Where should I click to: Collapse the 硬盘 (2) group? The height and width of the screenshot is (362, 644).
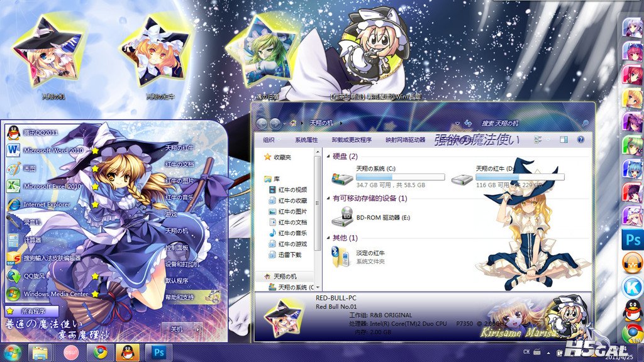point(328,156)
